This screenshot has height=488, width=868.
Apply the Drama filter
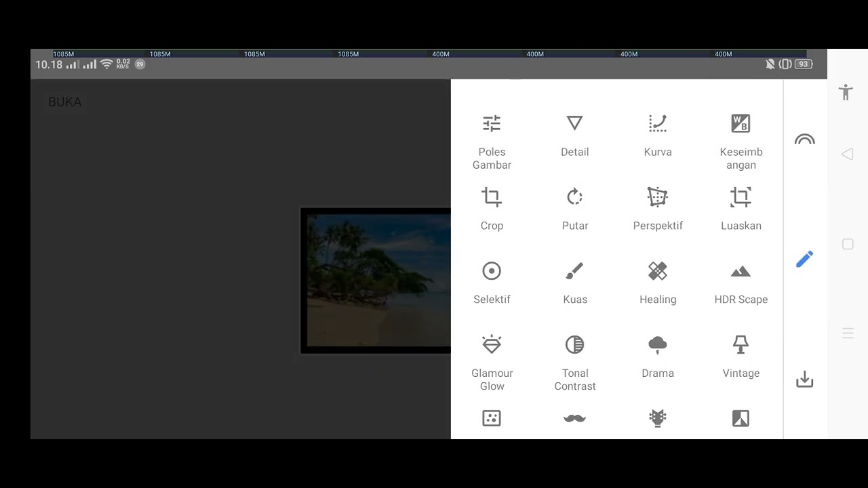[x=658, y=357]
